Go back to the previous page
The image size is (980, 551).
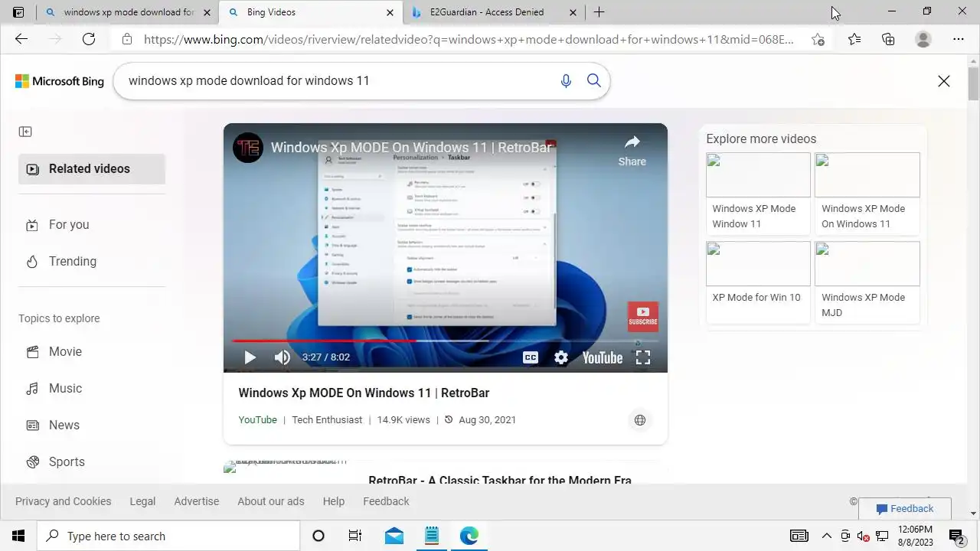[x=21, y=39]
